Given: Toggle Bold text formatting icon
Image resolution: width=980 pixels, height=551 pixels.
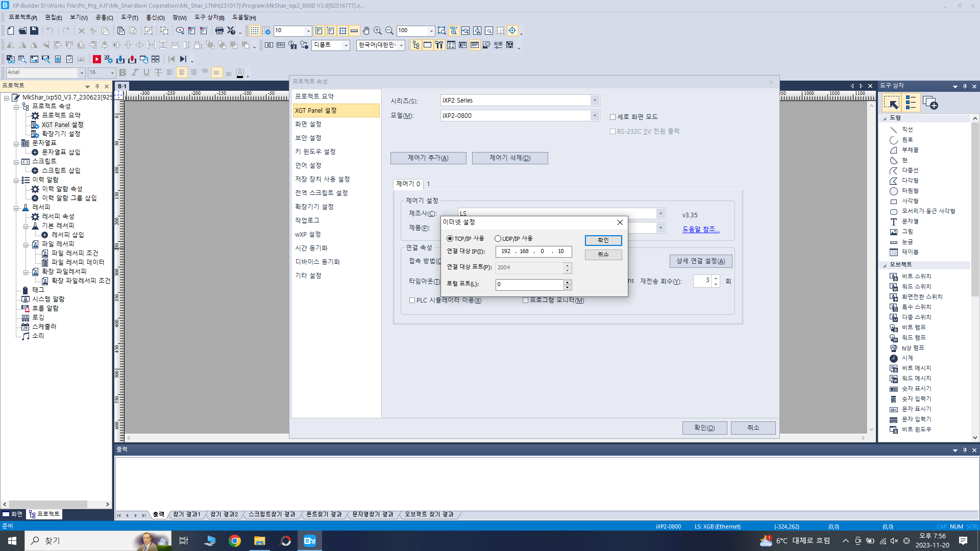Looking at the screenshot, I should 122,72.
